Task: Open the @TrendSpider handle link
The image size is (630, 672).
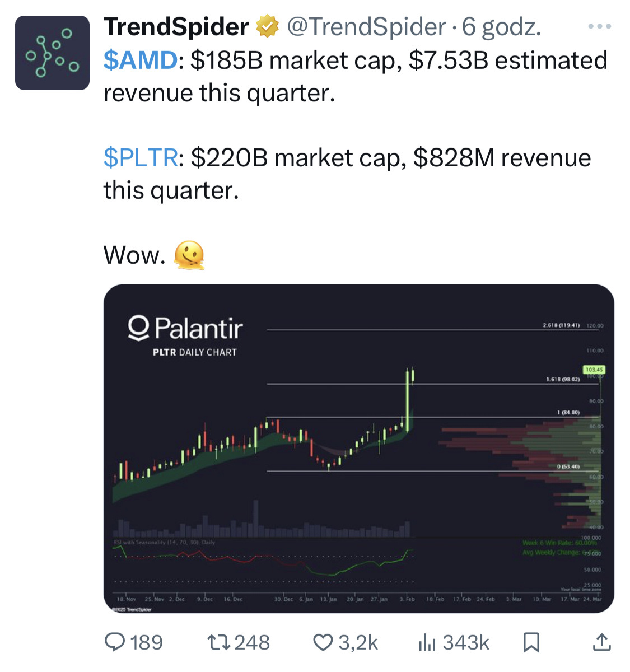Action: click(x=366, y=26)
